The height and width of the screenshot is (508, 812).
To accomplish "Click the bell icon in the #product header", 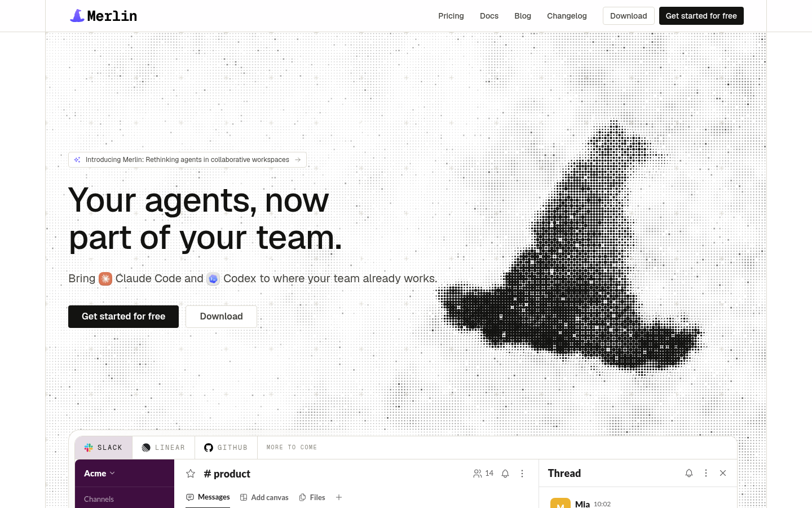I will coord(505,474).
